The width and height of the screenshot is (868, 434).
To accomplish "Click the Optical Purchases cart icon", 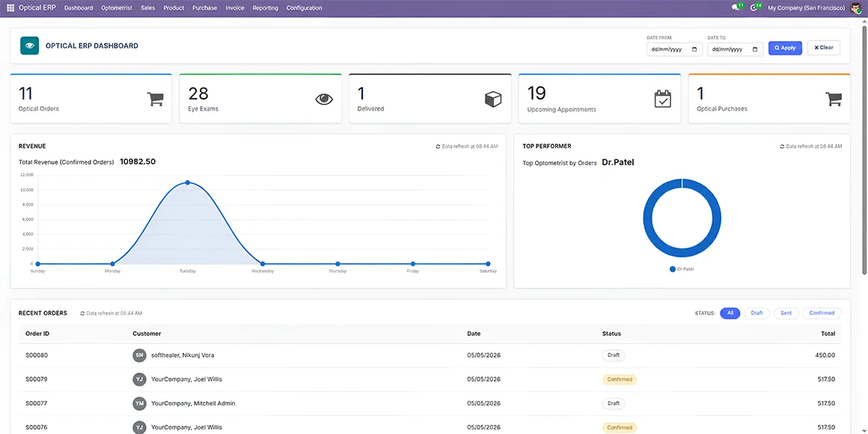I will point(833,99).
